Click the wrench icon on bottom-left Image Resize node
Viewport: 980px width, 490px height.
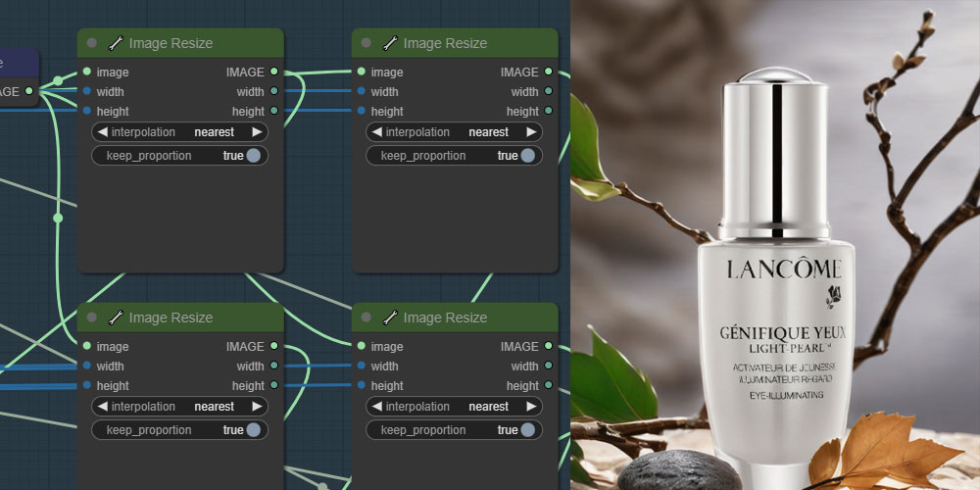tap(116, 318)
